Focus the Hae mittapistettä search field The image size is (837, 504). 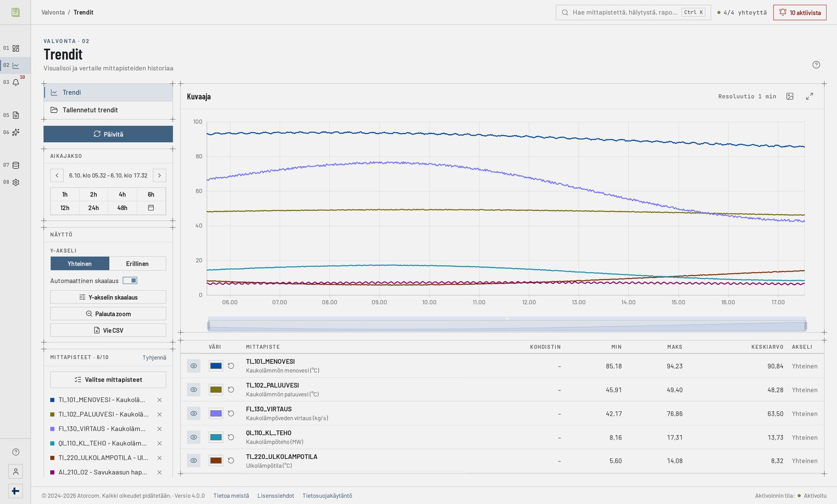(x=633, y=13)
